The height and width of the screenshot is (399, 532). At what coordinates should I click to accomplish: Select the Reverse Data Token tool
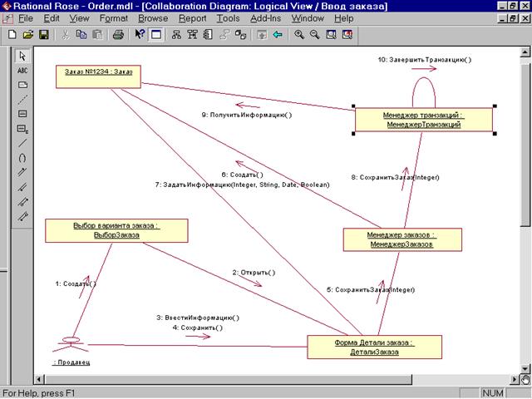coord(22,216)
